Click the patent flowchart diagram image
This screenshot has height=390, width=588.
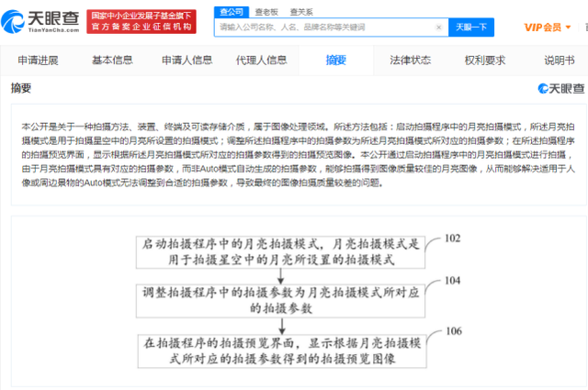pos(299,301)
